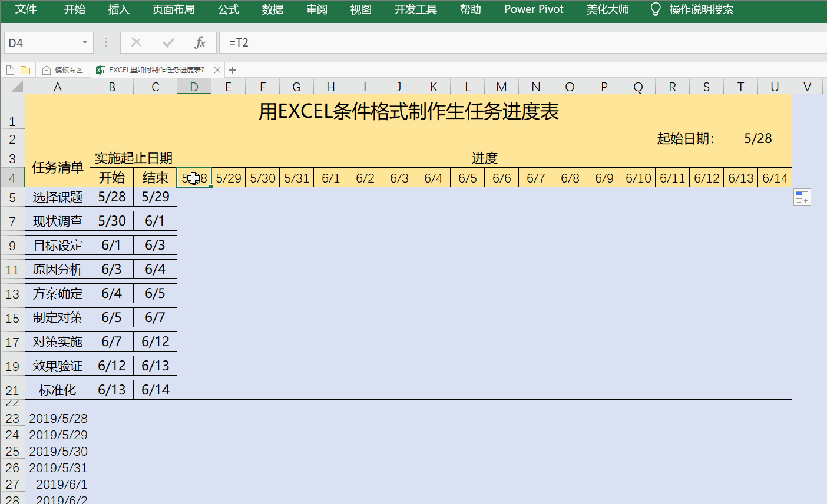Screen dimensions: 827x504
Task: Click the 操作说明搜索 lightbulb icon
Action: coord(656,9)
